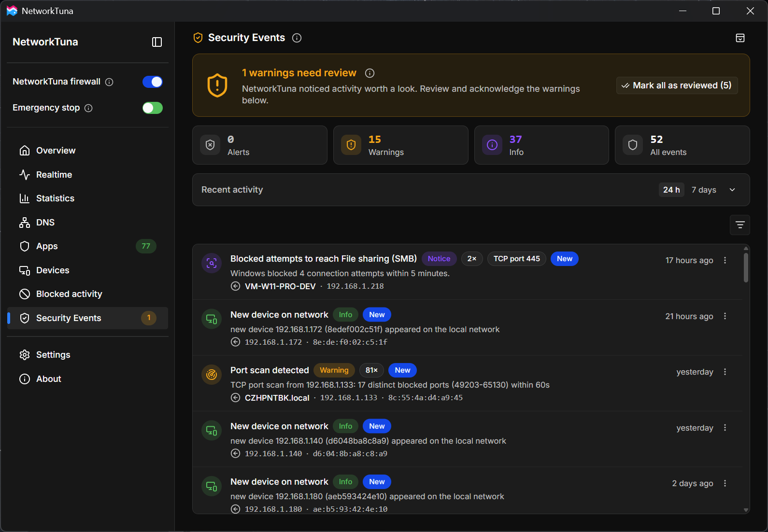Image resolution: width=768 pixels, height=532 pixels.
Task: Click the archive icon in the header
Action: pos(740,38)
